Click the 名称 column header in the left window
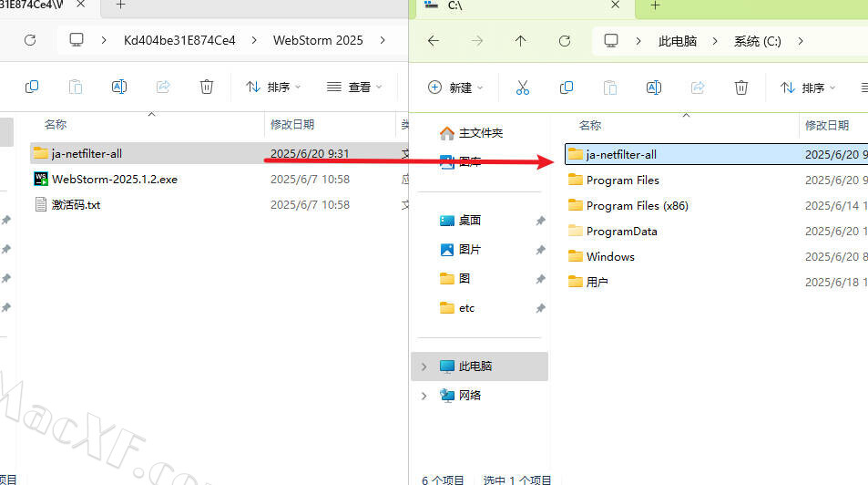 tap(56, 124)
